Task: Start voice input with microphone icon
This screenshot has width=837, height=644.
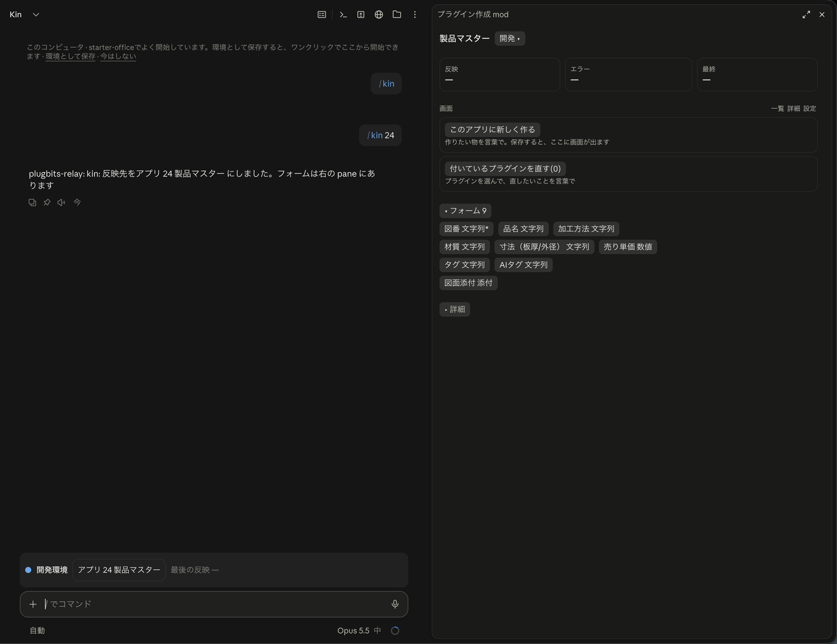Action: (x=395, y=604)
